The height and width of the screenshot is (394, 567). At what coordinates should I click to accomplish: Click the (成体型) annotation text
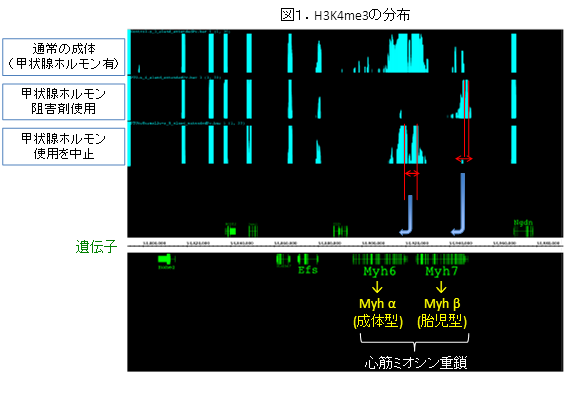click(x=378, y=321)
